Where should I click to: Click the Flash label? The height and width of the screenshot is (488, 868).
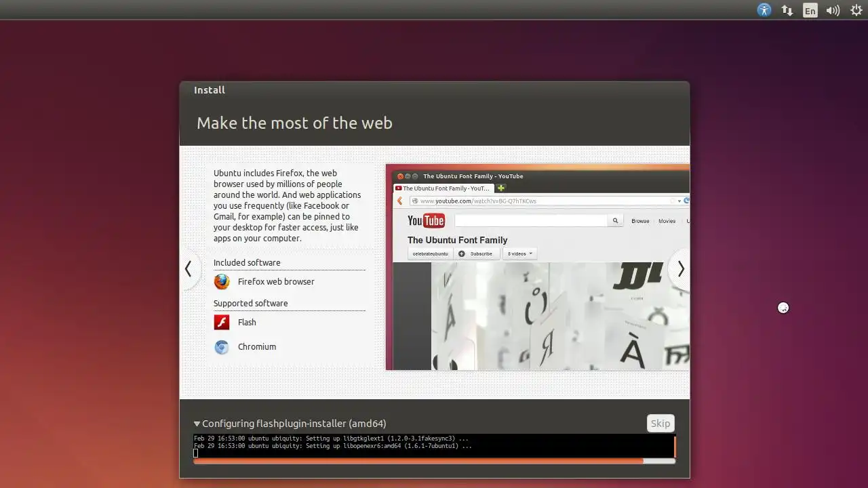[247, 322]
